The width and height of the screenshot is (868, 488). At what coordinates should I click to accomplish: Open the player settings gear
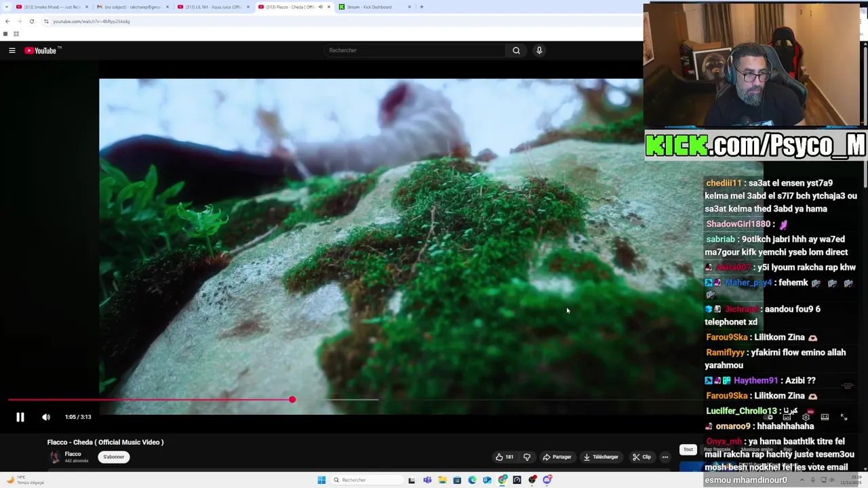tap(806, 418)
